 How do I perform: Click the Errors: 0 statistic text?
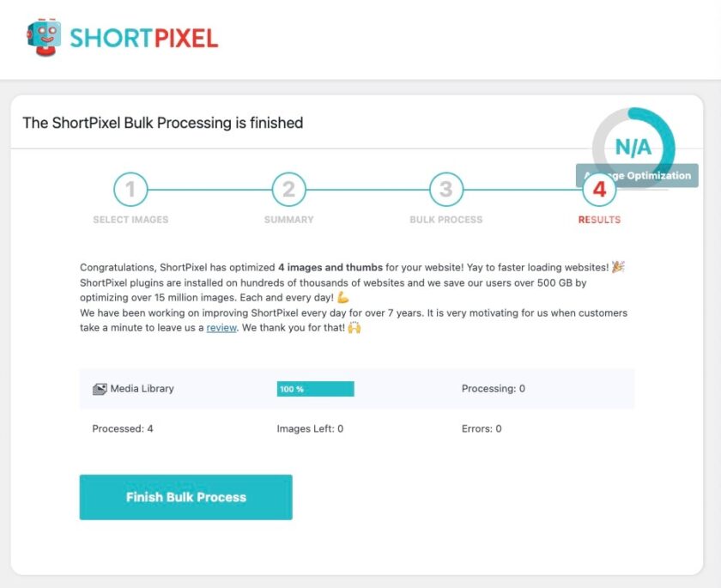pyautogui.click(x=482, y=428)
